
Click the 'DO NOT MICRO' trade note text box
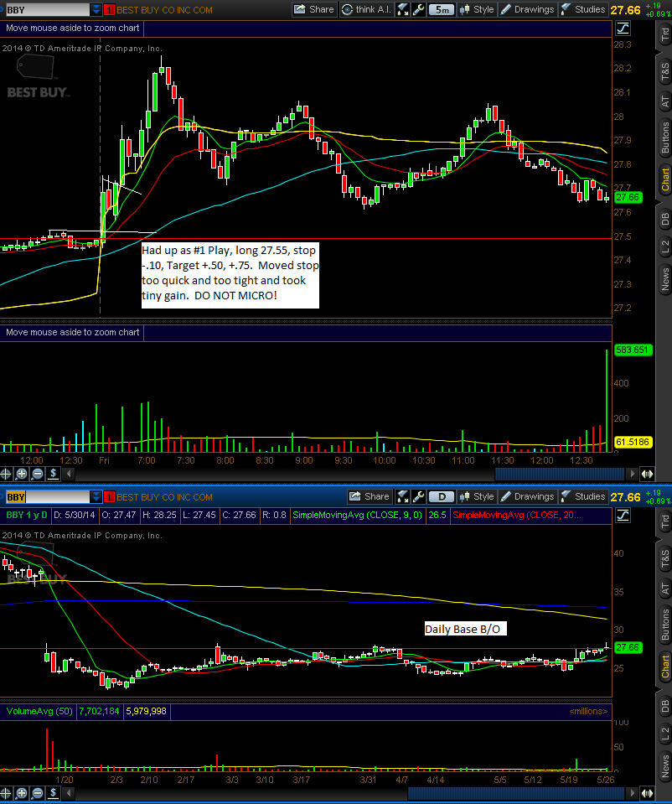[230, 275]
